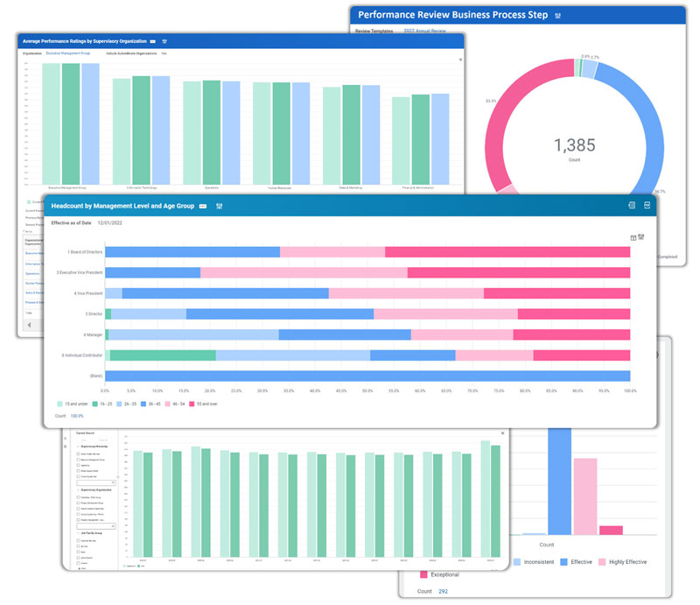Click chart options icon in Average Performance Ratings chart
The height and width of the screenshot is (605, 700).
(x=460, y=60)
